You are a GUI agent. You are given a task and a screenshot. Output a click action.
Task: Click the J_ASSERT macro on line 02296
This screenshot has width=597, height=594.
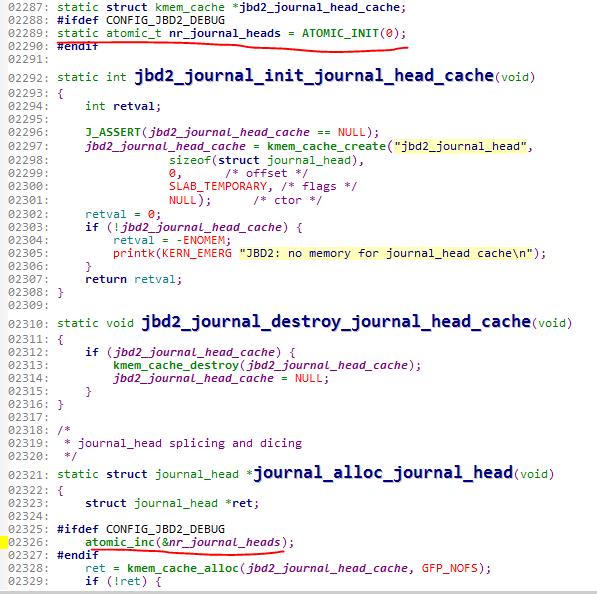coord(113,132)
